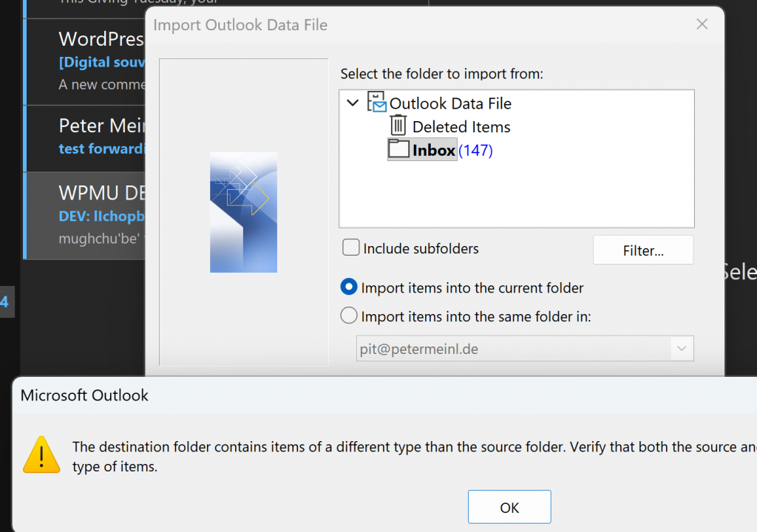
Task: Open the pit@petermeinl.de account dropdown
Action: (x=681, y=349)
